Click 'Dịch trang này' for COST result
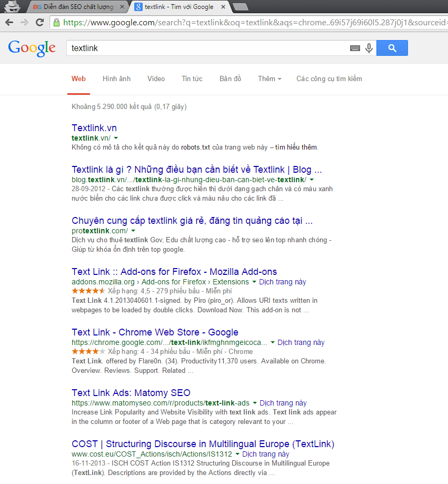The height and width of the screenshot is (484, 448). point(266,454)
